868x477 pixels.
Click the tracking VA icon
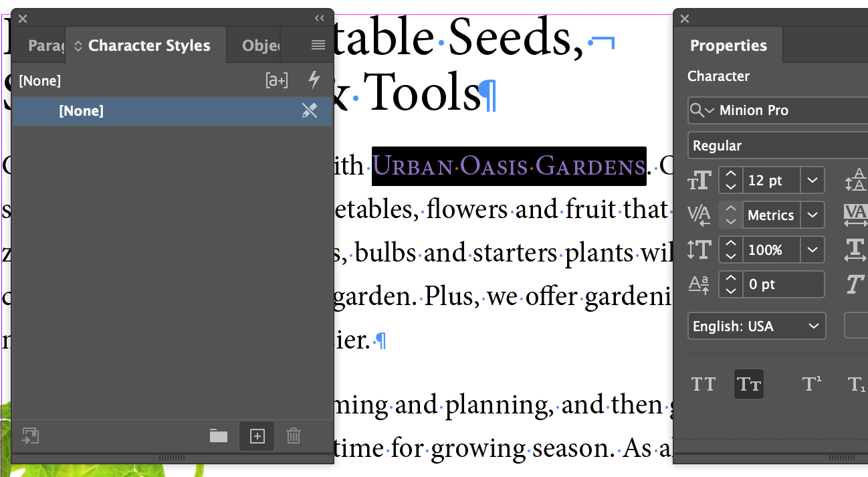point(857,215)
